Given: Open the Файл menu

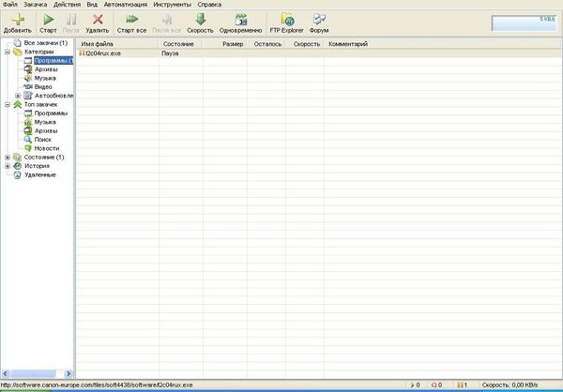Looking at the screenshot, I should pos(9,5).
